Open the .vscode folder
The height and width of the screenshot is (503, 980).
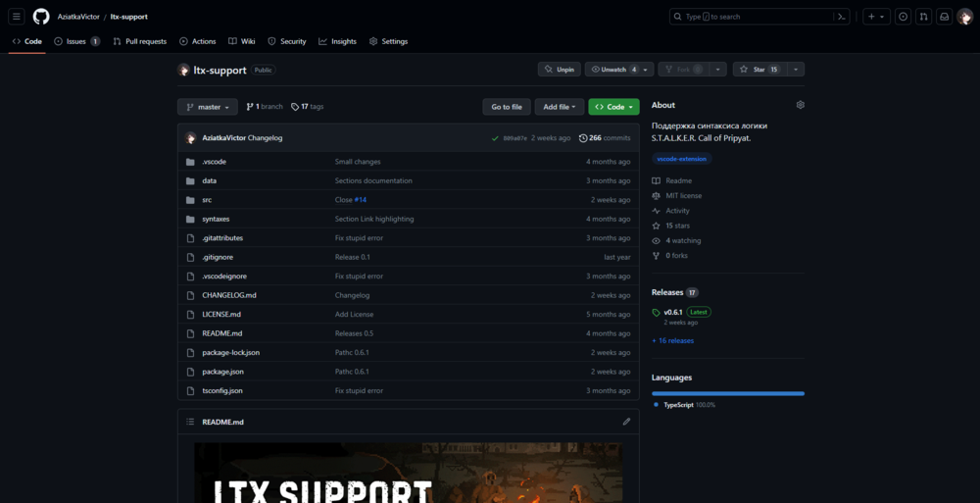(214, 162)
